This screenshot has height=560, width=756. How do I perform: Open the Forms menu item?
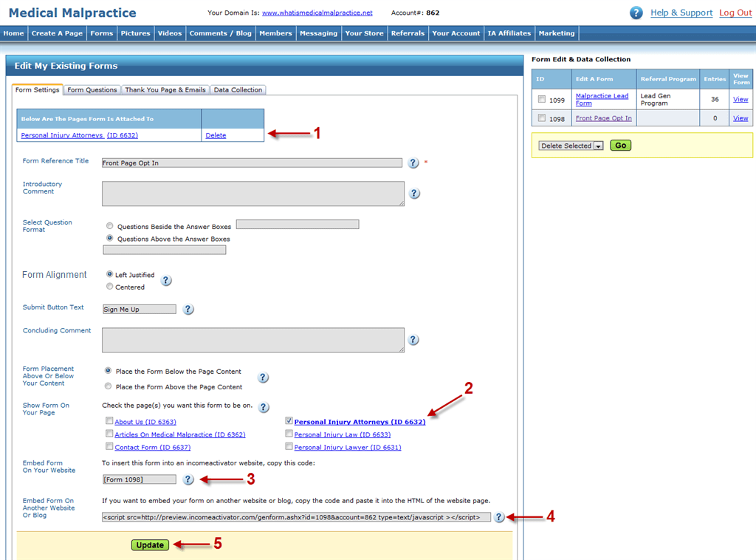tap(102, 33)
